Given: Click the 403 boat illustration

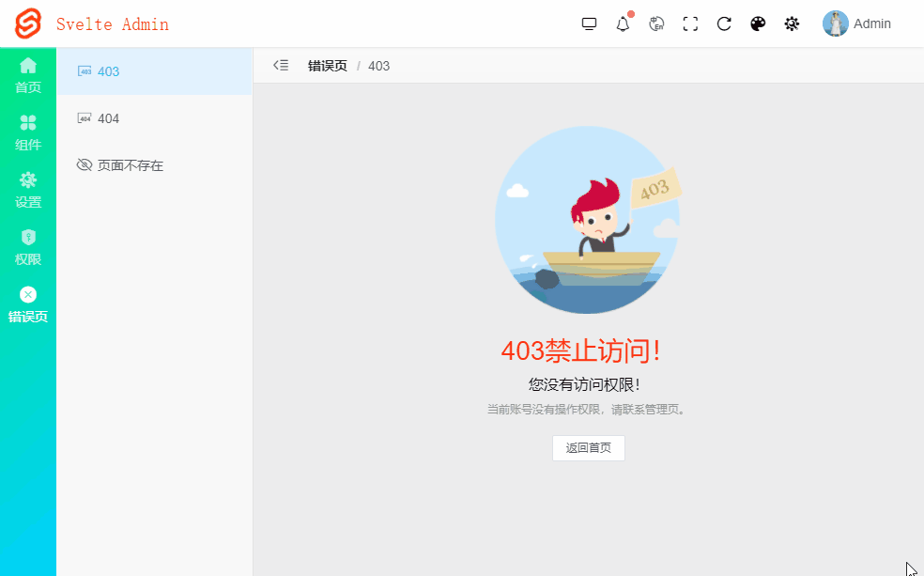Looking at the screenshot, I should tap(588, 219).
